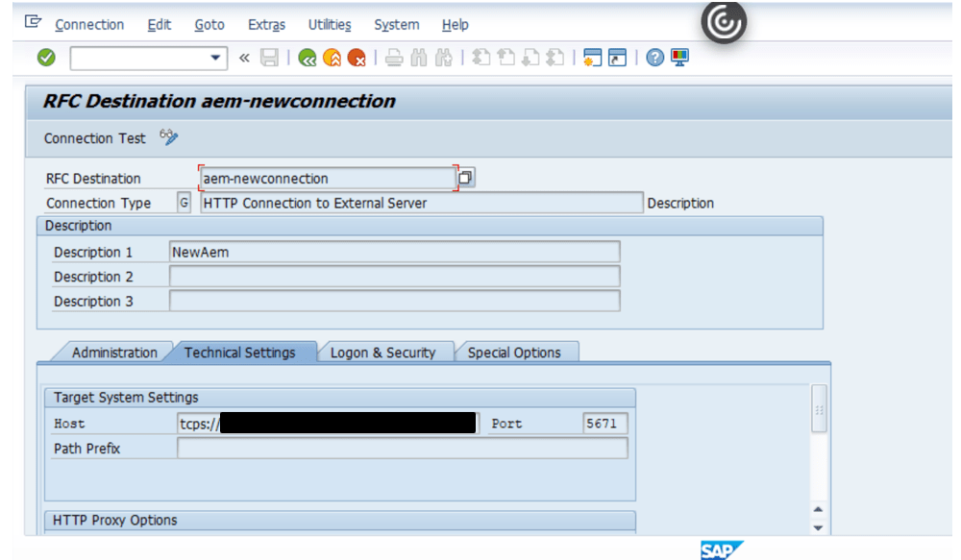Click the value help icon beside RFC Destination
The width and height of the screenshot is (961, 560).
pyautogui.click(x=465, y=178)
